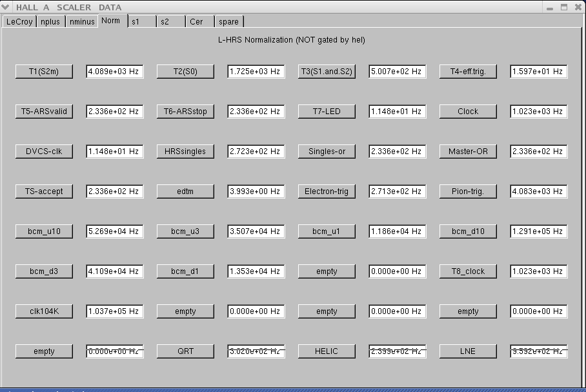The height and width of the screenshot is (392, 586).
Task: Click the clk104K button
Action: click(44, 311)
